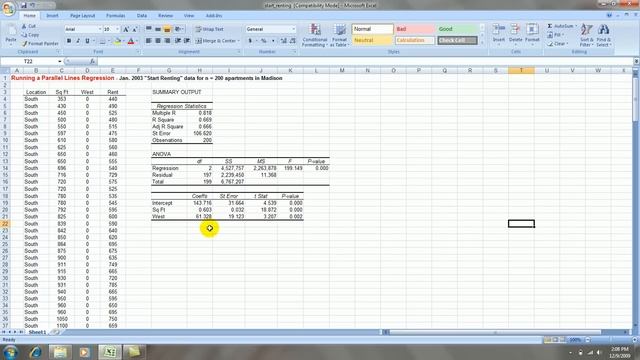
Task: Increase font size with the large A icon
Action: pyautogui.click(x=126, y=29)
